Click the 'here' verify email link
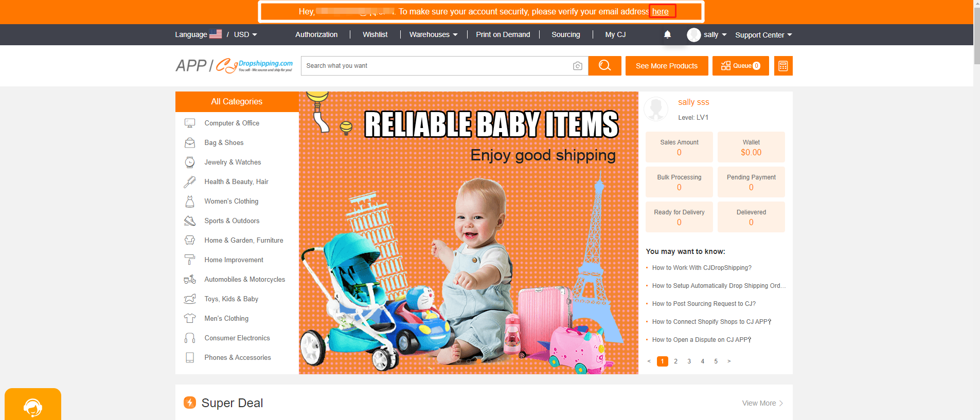This screenshot has height=420, width=980. (661, 11)
